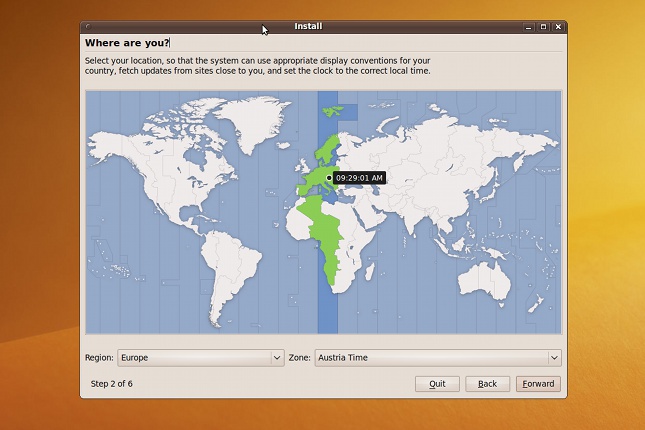Open the window menu icon in the title bar
Viewport: 645px width, 430px height.
tap(88, 26)
